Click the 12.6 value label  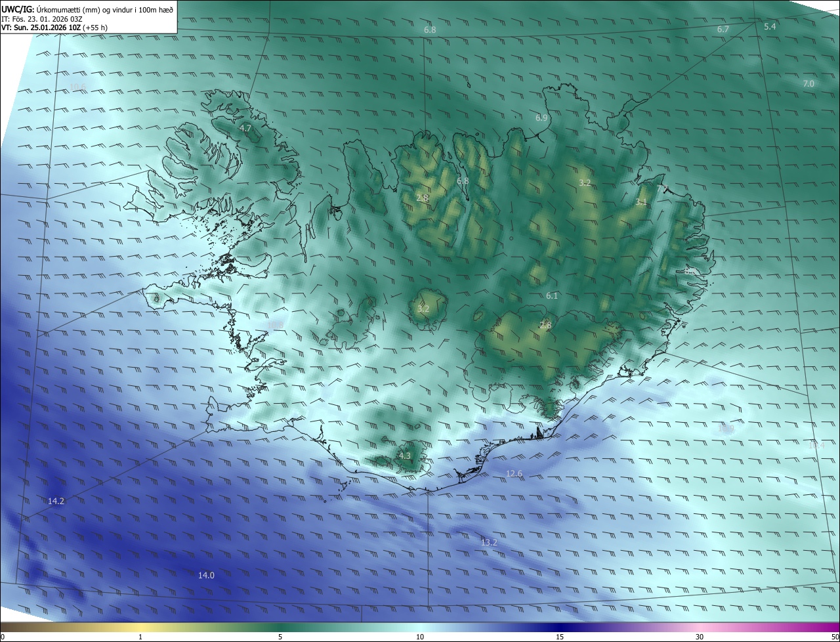pos(514,473)
